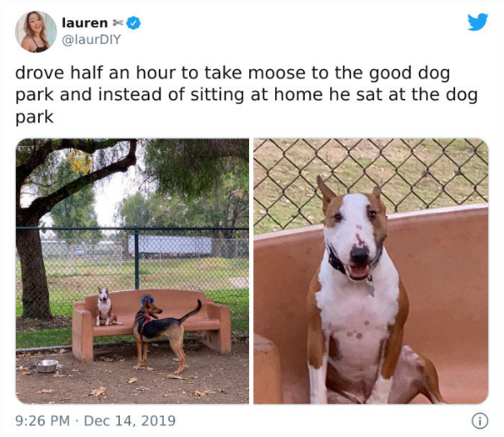Viewport: 504px width, 437px height.
Task: Click the bull terrier sitting on the bench
Action: 106,307
